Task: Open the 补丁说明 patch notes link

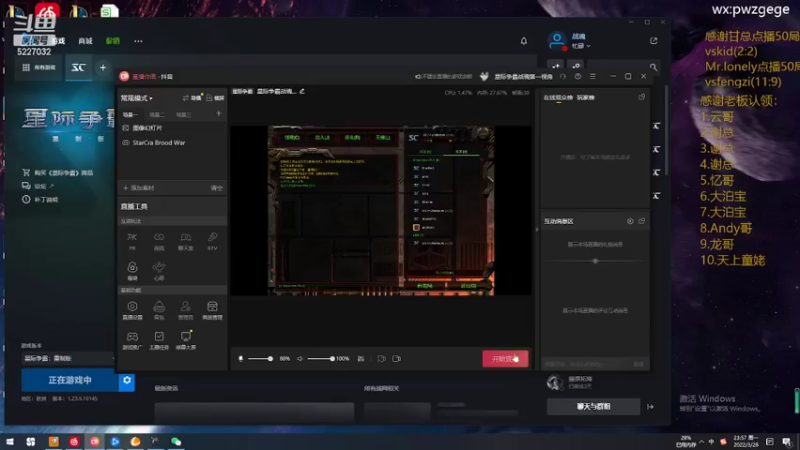Action: point(40,199)
